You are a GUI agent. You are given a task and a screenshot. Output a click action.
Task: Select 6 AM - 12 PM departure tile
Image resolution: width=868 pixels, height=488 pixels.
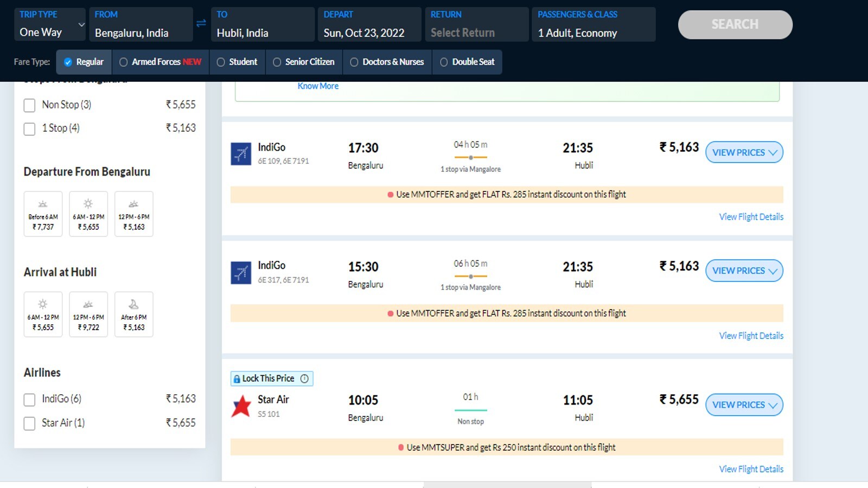(88, 214)
